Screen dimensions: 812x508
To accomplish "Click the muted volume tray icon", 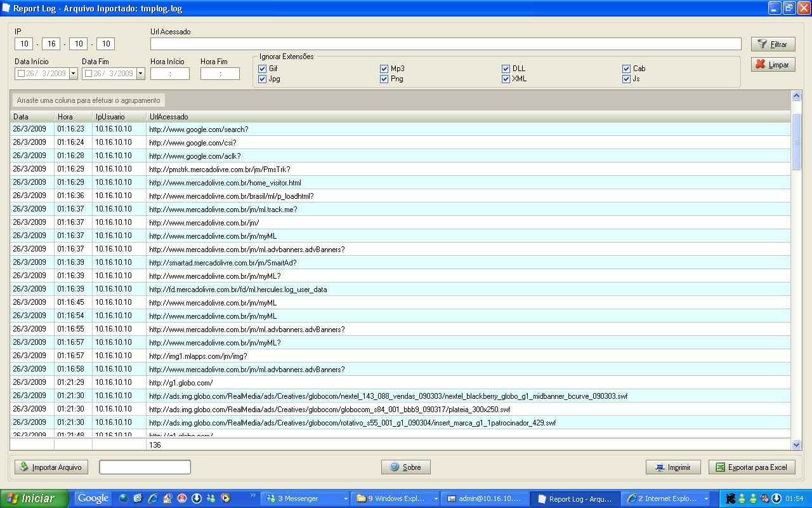I will click(x=765, y=498).
